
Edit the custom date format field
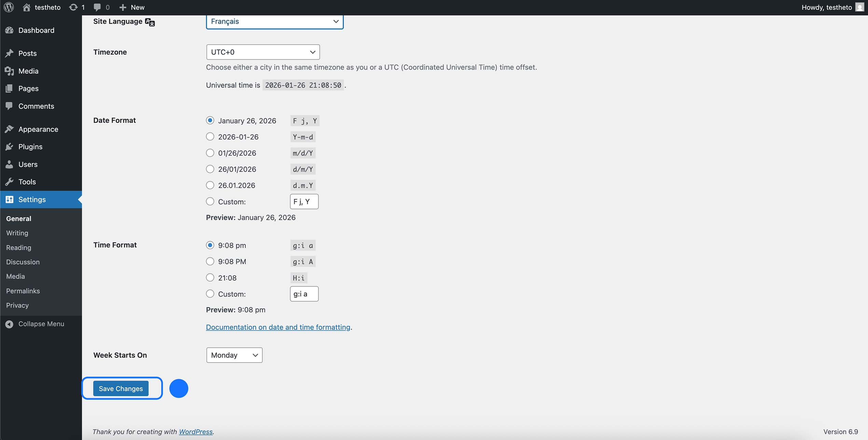304,201
